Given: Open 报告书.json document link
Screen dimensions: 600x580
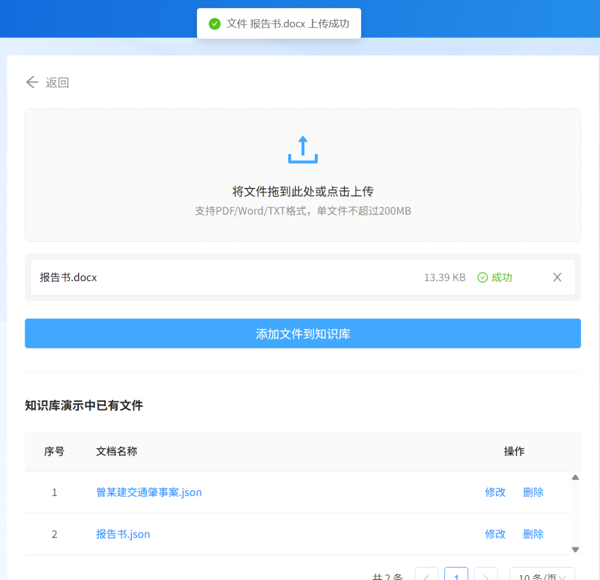Looking at the screenshot, I should click(x=123, y=534).
